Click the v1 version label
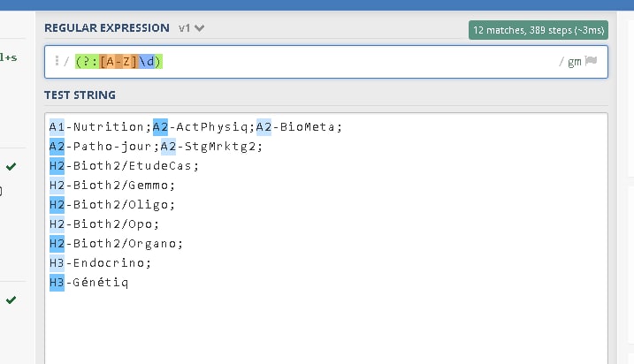Viewport: 634px width, 364px height. click(x=184, y=28)
